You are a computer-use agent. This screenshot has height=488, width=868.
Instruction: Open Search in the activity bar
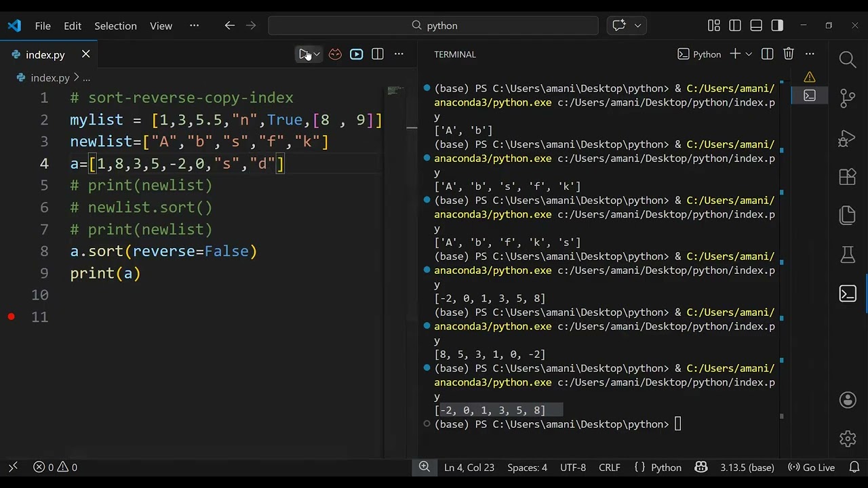tap(848, 60)
